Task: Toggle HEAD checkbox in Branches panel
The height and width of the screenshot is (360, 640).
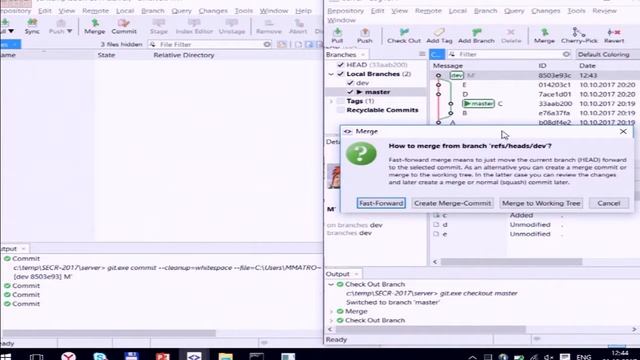Action: tap(340, 64)
